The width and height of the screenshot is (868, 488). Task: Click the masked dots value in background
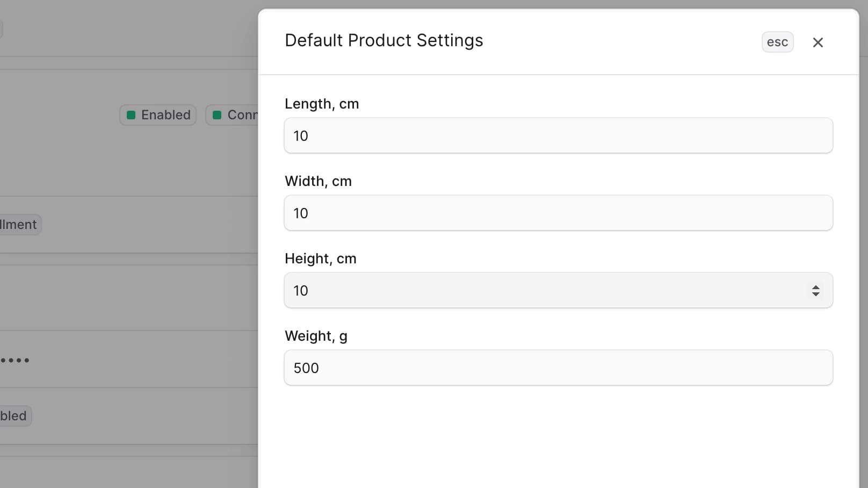(x=15, y=360)
